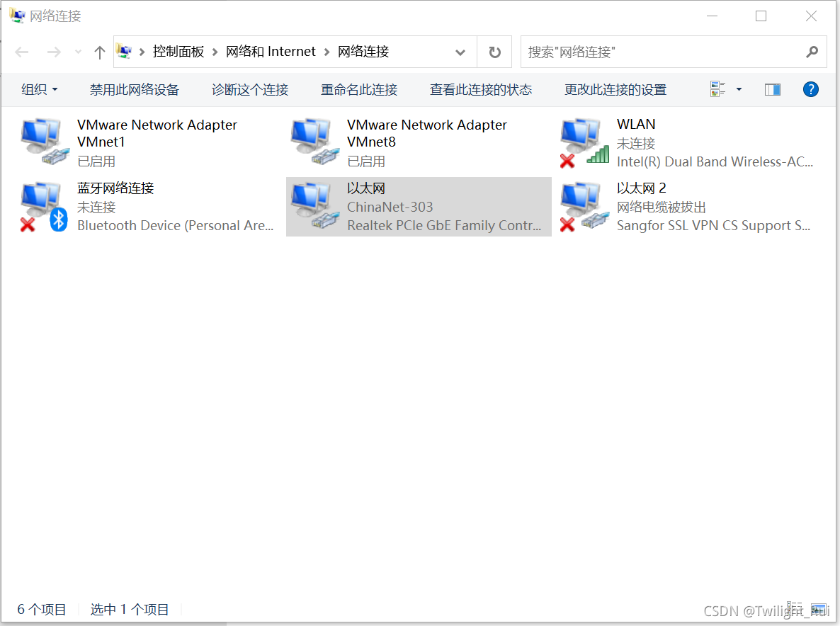Click 6 个项目 in status bar
This screenshot has height=626, width=840.
42,610
